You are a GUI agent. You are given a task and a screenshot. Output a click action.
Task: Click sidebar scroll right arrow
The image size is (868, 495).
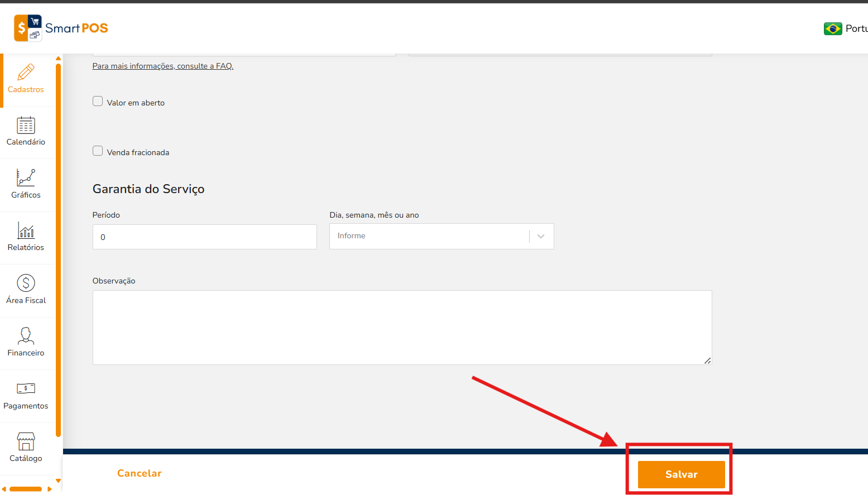50,489
